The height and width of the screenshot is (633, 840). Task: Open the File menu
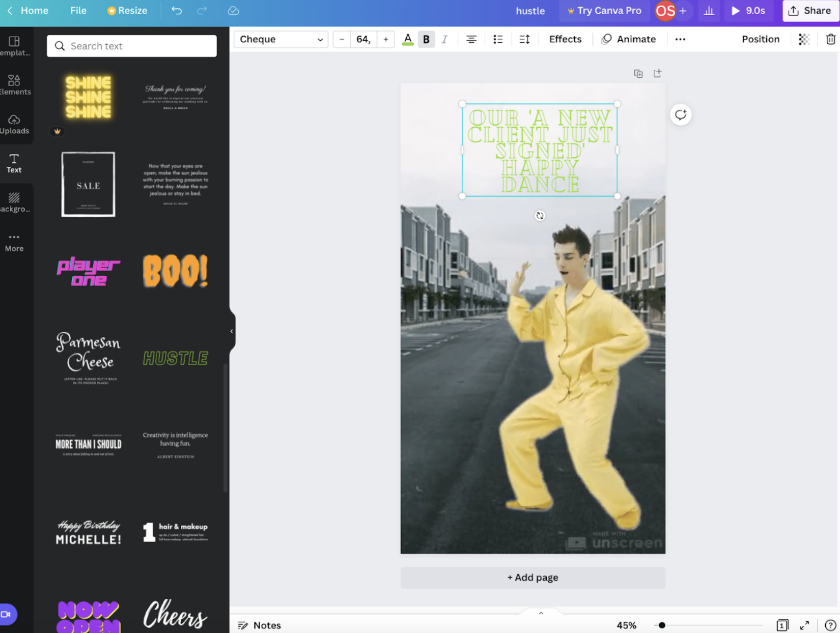point(78,11)
